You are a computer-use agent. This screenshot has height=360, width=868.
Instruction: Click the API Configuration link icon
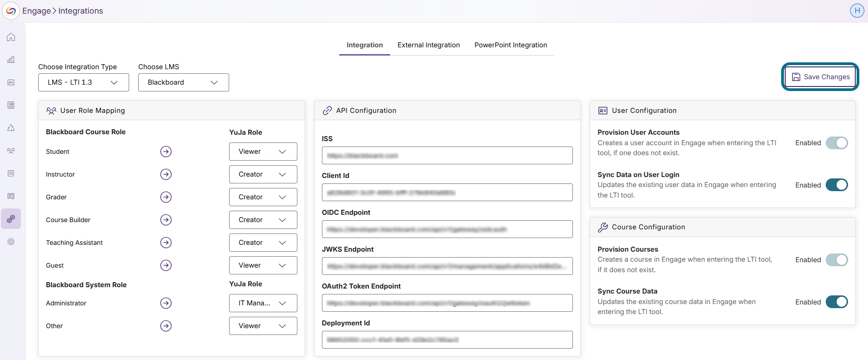click(327, 111)
